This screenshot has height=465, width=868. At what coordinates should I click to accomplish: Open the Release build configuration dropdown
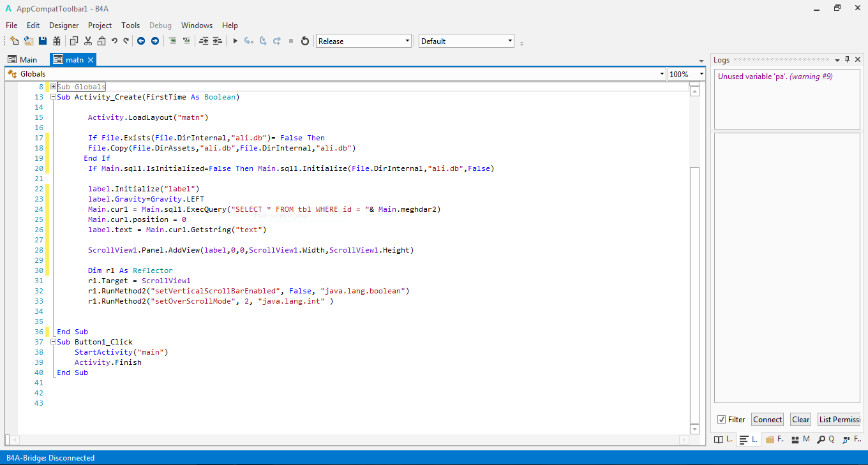tap(407, 41)
